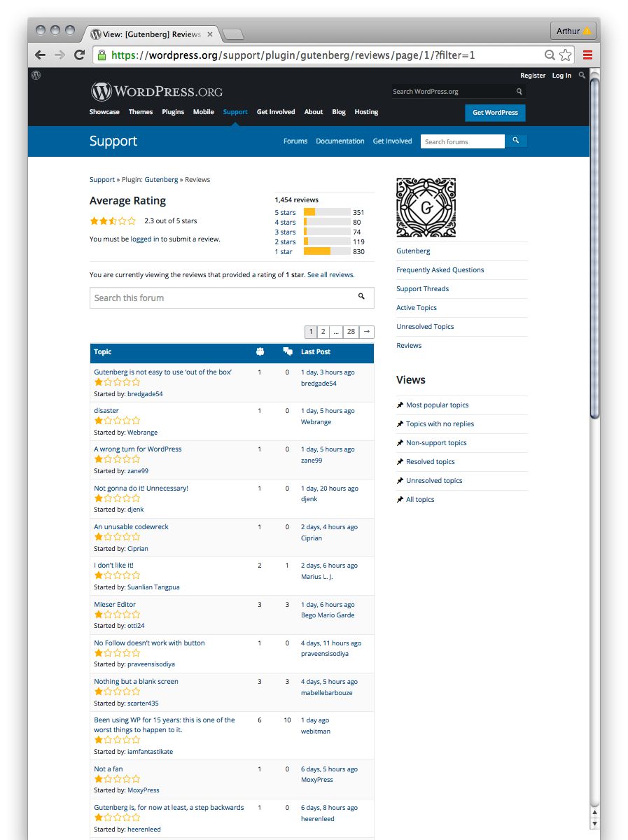Image resolution: width=628 pixels, height=840 pixels.
Task: Click the replies speech-bubble icon in table header
Action: (x=288, y=351)
